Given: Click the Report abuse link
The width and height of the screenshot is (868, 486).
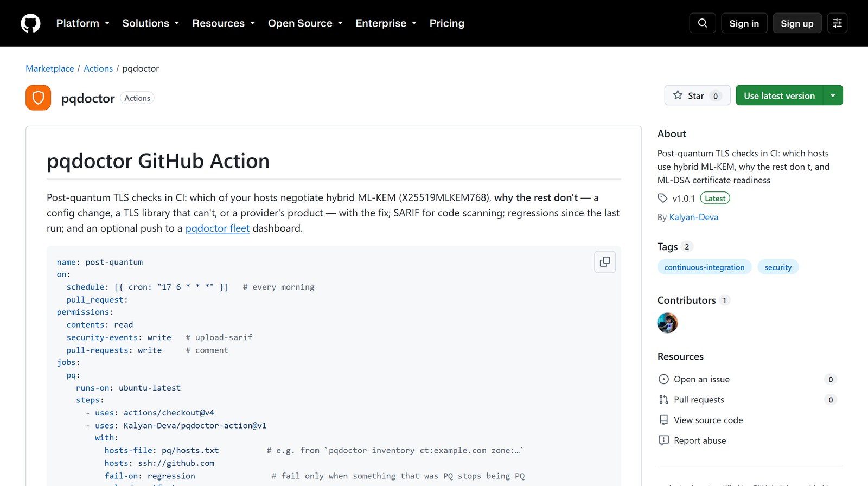Looking at the screenshot, I should tap(700, 440).
